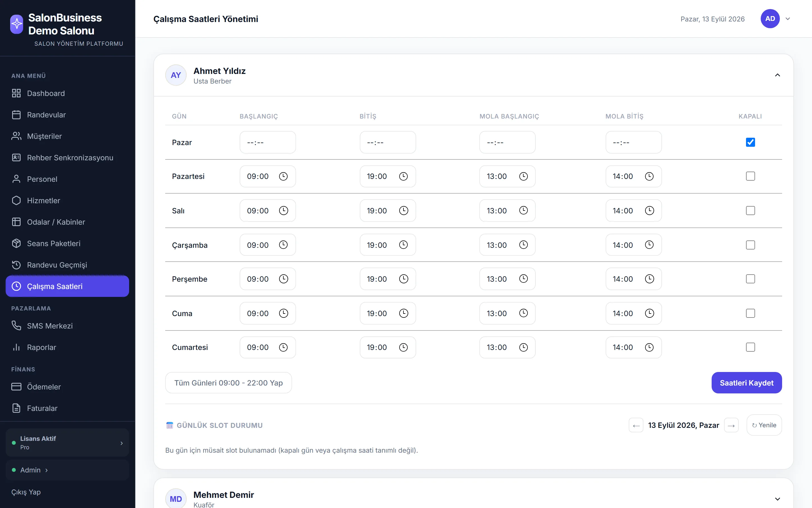Viewport: 812px width, 508px height.
Task: Navigate to Personel
Action: (67, 179)
